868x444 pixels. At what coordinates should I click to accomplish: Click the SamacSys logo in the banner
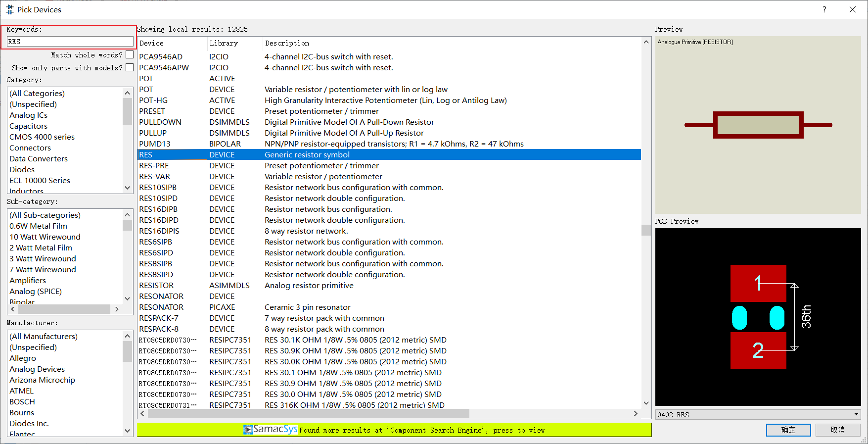[271, 429]
